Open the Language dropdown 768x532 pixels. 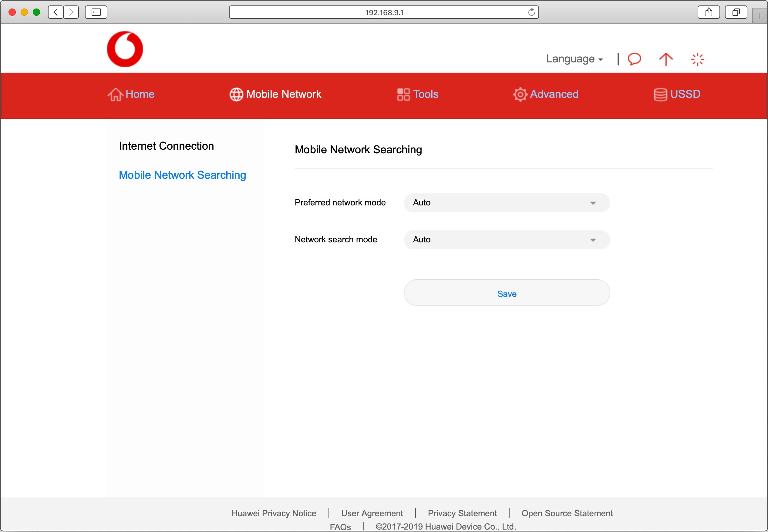[574, 59]
